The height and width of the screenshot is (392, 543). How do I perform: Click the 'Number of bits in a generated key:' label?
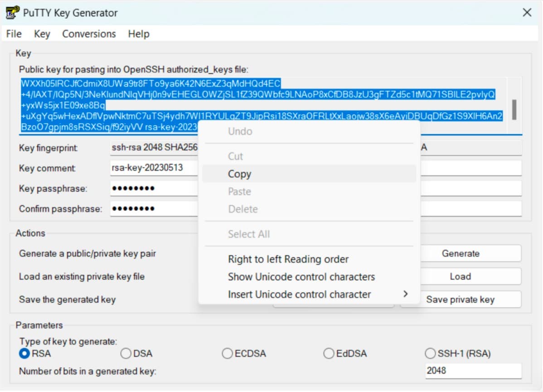[x=87, y=371]
